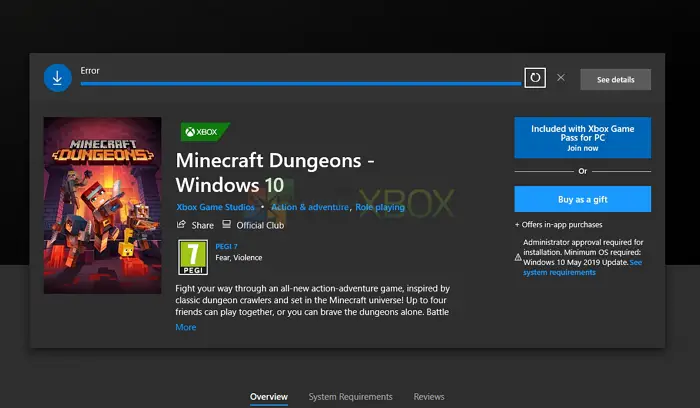Click the Share icon
Image resolution: width=700 pixels, height=408 pixels.
click(x=181, y=225)
